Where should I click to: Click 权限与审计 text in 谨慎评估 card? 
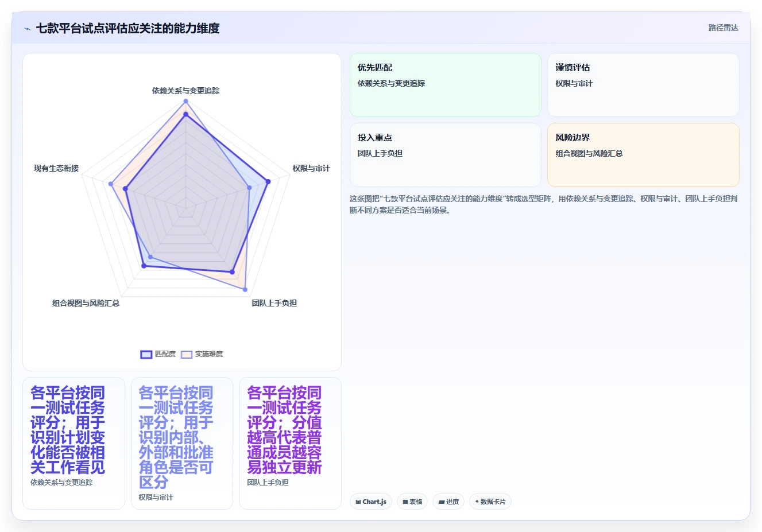574,83
